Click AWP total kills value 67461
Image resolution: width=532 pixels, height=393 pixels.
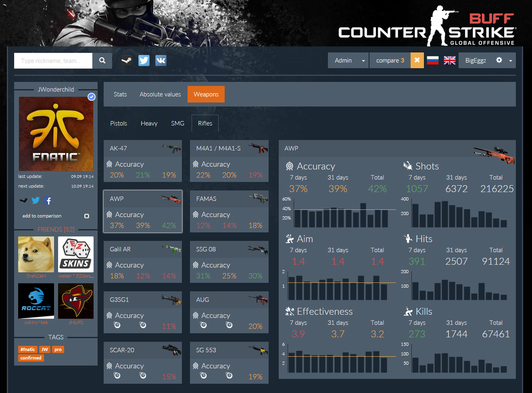point(496,334)
